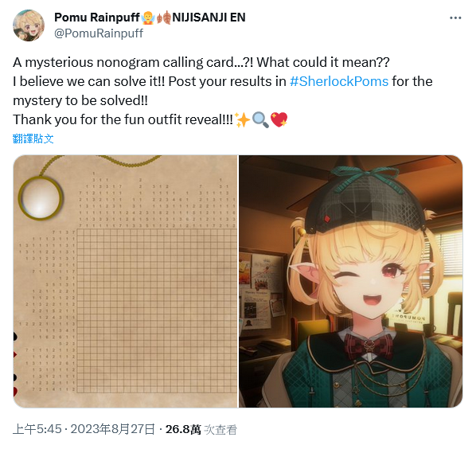
Task: Open the #SherlockPoms hashtag link
Action: 339,81
